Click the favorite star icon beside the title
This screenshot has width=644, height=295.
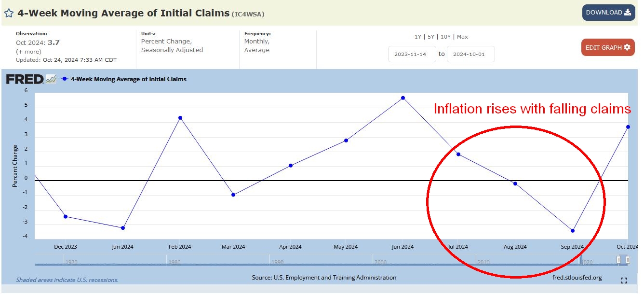(x=9, y=13)
